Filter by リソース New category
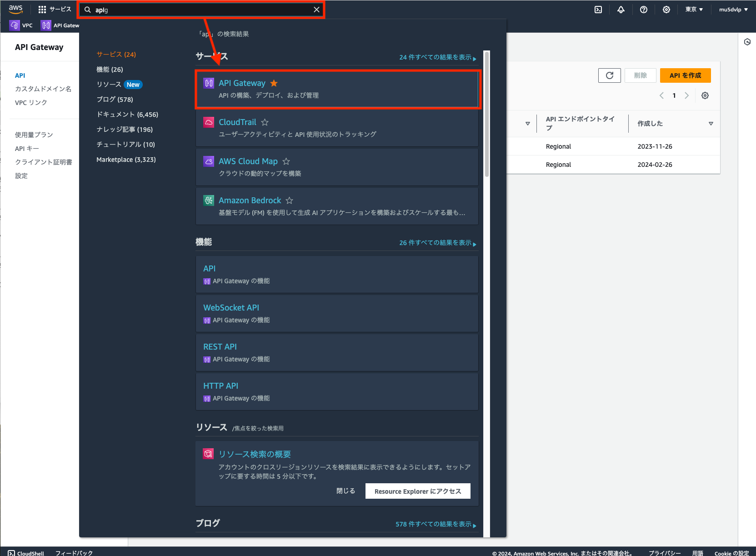756x556 pixels. pyautogui.click(x=119, y=85)
